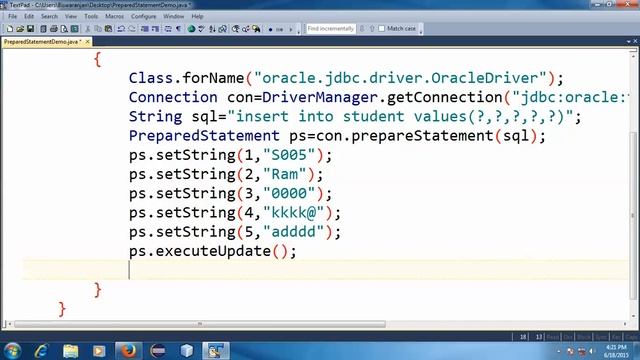640x360 pixels.
Task: Open the Windows Start menu
Action: [12, 351]
